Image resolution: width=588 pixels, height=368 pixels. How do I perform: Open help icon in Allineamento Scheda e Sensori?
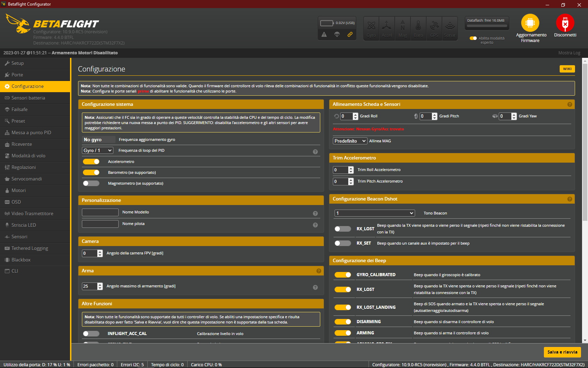tap(570, 104)
